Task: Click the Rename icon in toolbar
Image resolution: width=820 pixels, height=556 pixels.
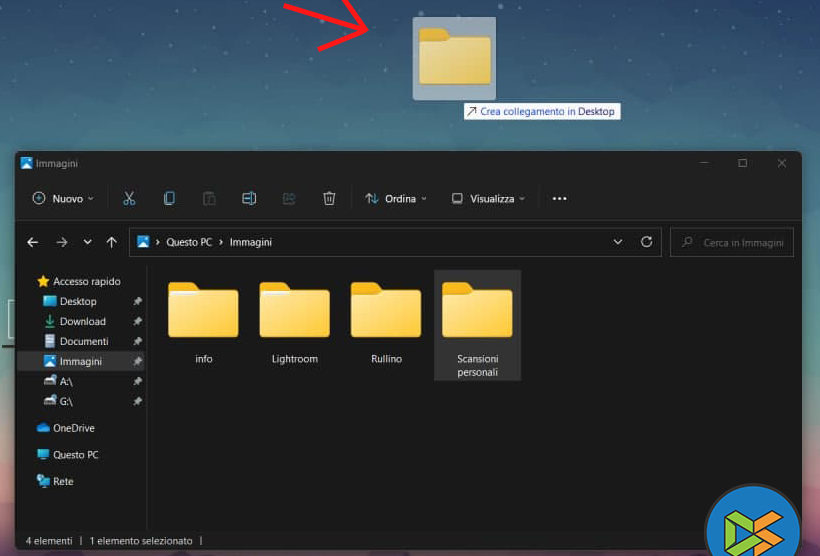Action: click(x=249, y=199)
